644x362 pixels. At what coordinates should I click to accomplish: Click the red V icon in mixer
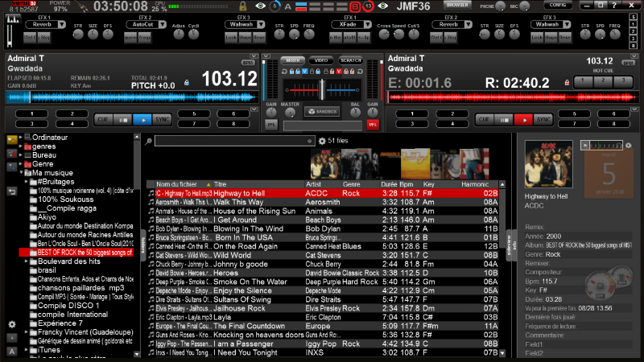[339, 72]
